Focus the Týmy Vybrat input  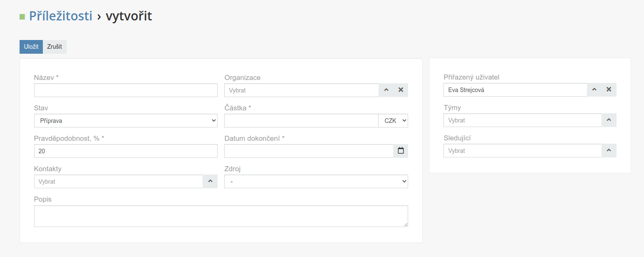pyautogui.click(x=523, y=120)
